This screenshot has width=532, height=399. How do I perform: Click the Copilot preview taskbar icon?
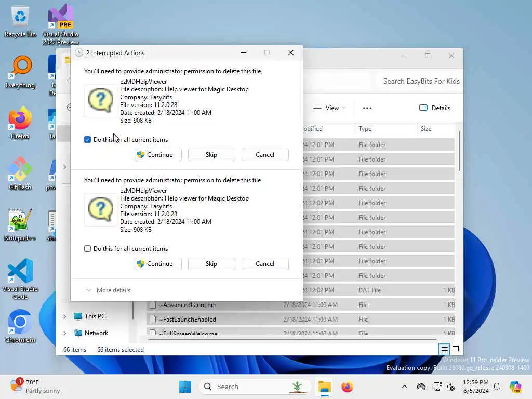515,387
